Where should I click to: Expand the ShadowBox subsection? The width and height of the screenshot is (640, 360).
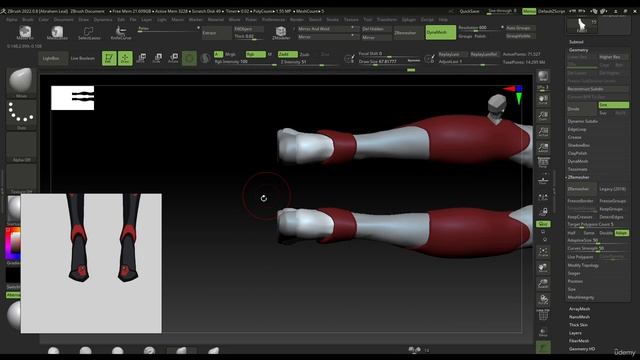(x=579, y=145)
